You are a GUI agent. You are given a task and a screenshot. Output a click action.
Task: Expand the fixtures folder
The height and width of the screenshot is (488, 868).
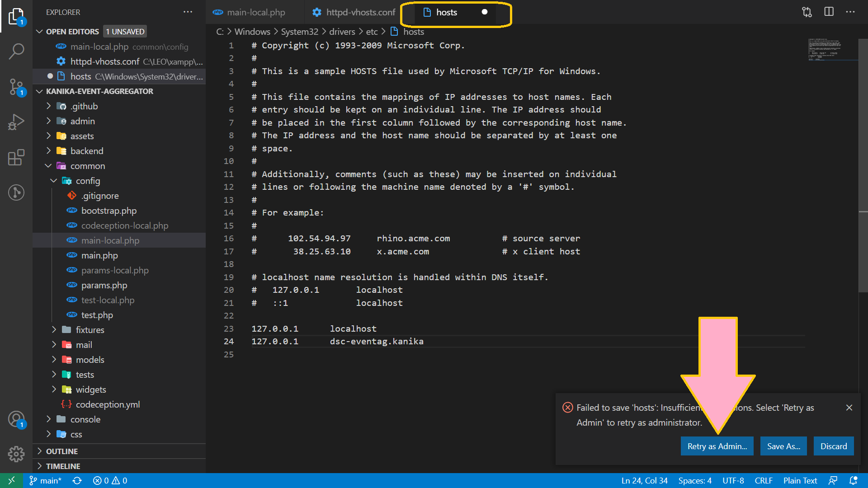[54, 330]
